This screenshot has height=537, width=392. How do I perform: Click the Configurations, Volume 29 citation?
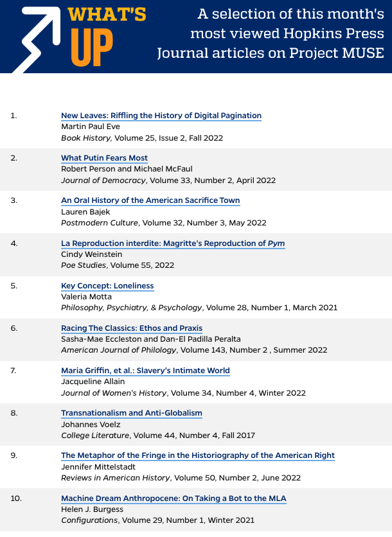(x=157, y=520)
